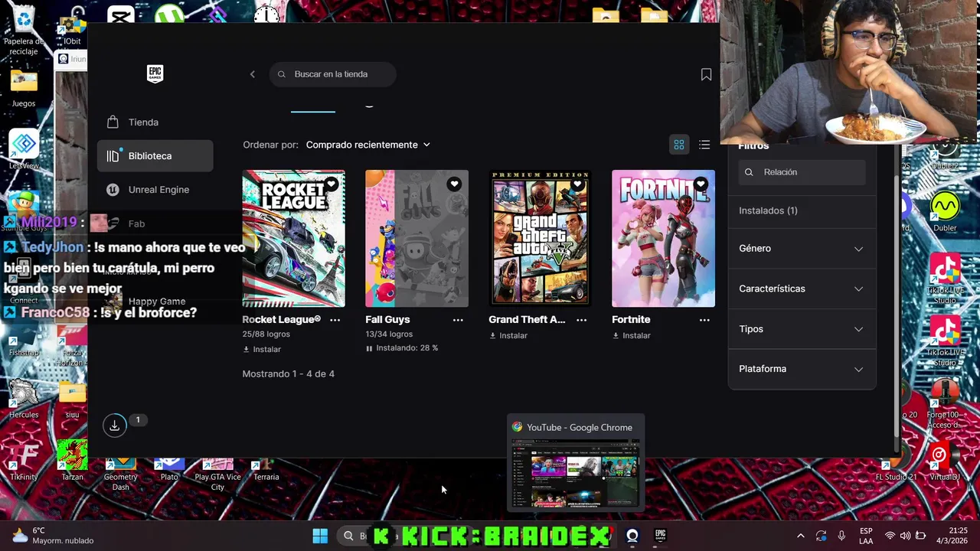Click the Epic Games logo in the launcher
The width and height of the screenshot is (980, 551).
point(155,73)
